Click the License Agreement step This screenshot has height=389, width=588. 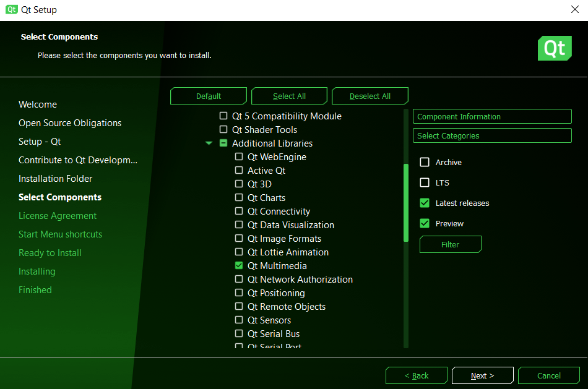point(58,216)
